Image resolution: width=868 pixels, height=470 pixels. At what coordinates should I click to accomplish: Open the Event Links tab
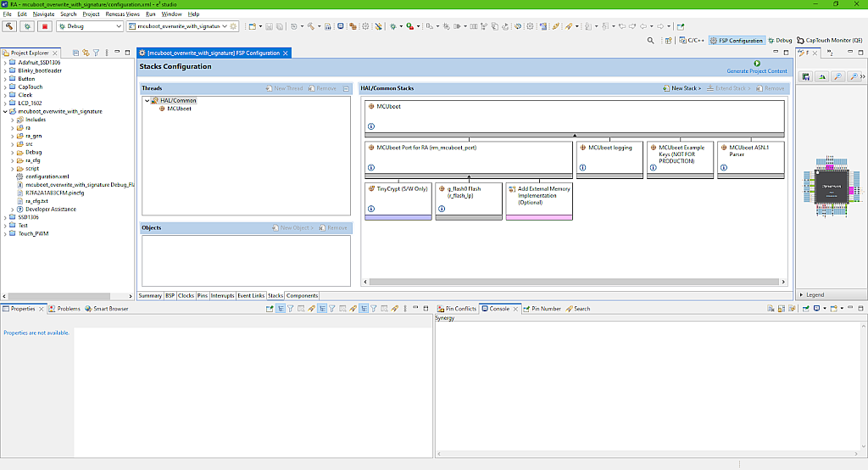[x=251, y=296]
